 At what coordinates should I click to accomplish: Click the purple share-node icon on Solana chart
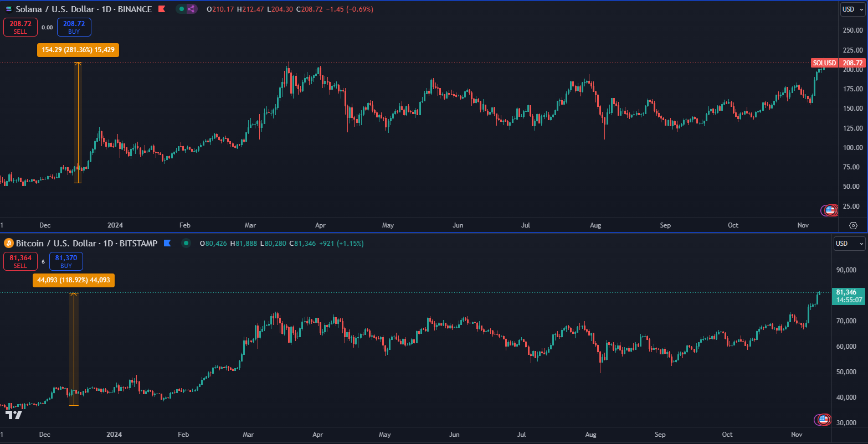(191, 9)
